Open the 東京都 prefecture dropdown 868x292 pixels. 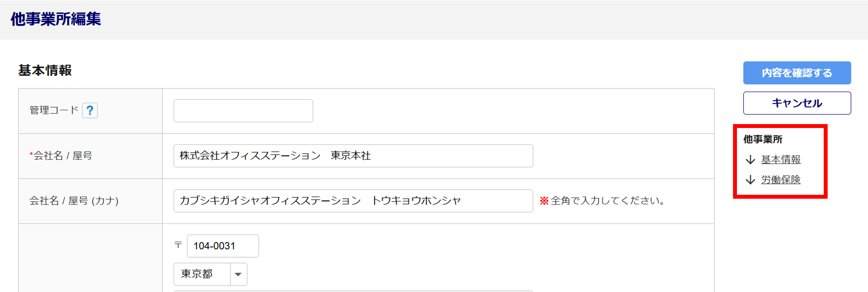coord(202,274)
